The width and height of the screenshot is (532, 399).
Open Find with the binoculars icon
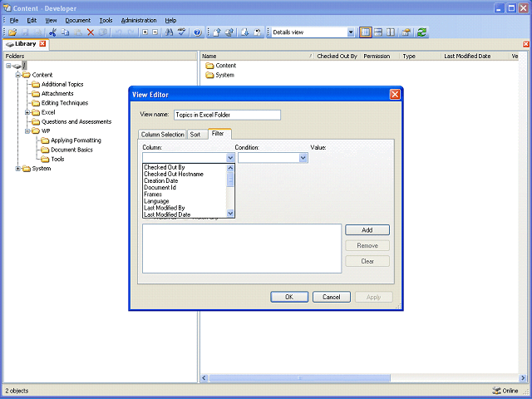[169, 32]
